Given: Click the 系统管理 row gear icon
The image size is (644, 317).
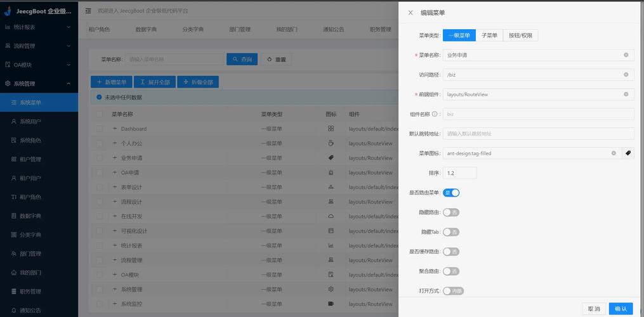Looking at the screenshot, I should tap(331, 289).
